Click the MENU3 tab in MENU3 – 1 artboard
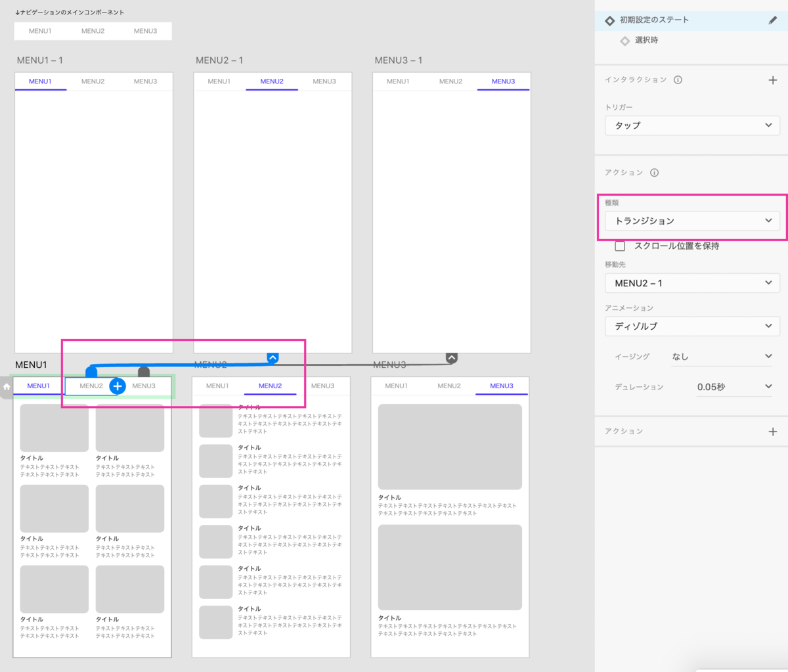The image size is (788, 672). [x=503, y=81]
